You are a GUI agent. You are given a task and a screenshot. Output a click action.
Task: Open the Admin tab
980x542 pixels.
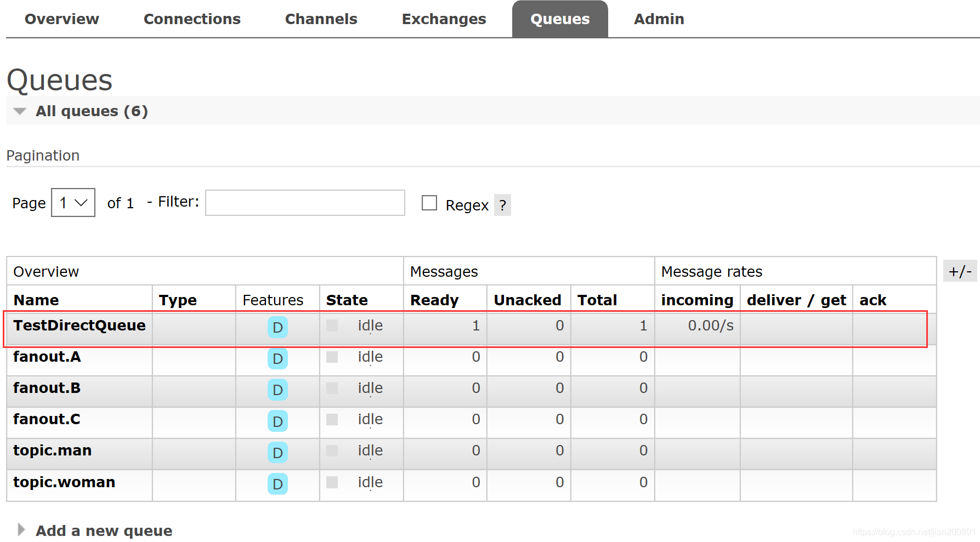point(659,19)
